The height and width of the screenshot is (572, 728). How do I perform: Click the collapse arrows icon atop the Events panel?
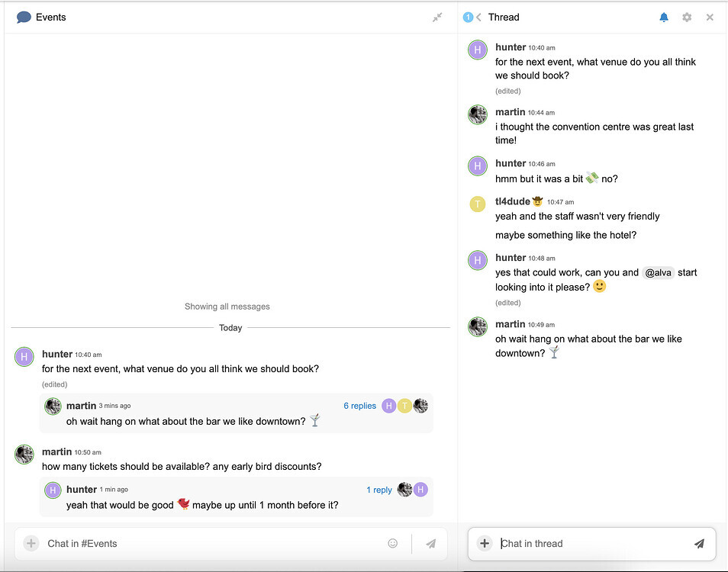click(438, 17)
